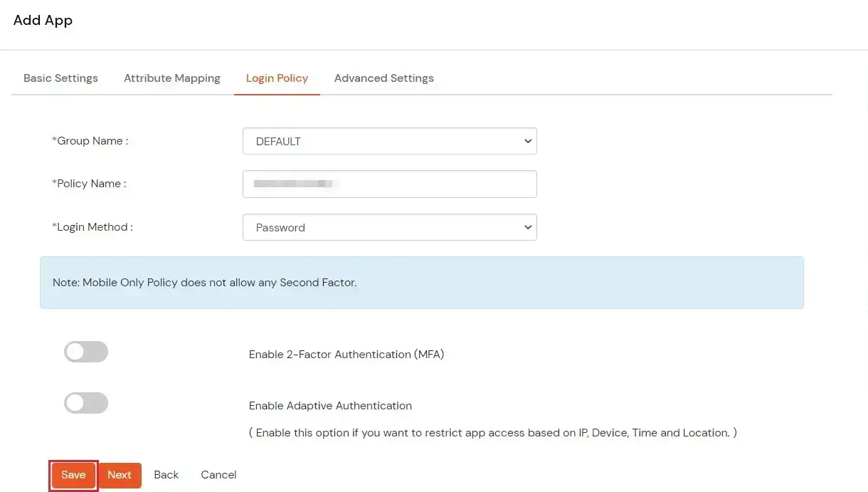
Task: Select the Login Policy tab
Action: click(277, 78)
